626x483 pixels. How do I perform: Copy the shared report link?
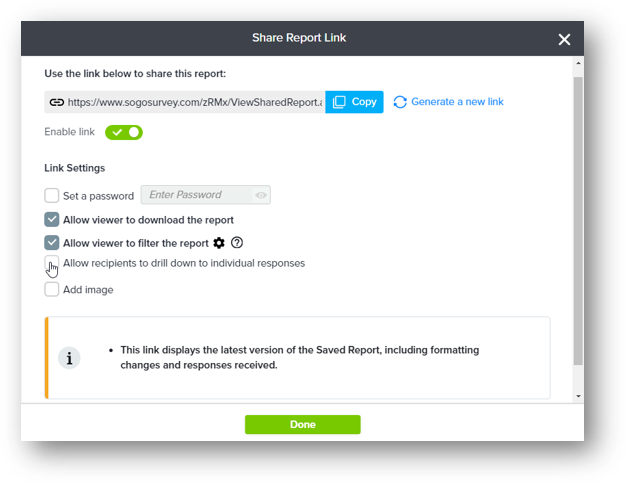[x=355, y=102]
